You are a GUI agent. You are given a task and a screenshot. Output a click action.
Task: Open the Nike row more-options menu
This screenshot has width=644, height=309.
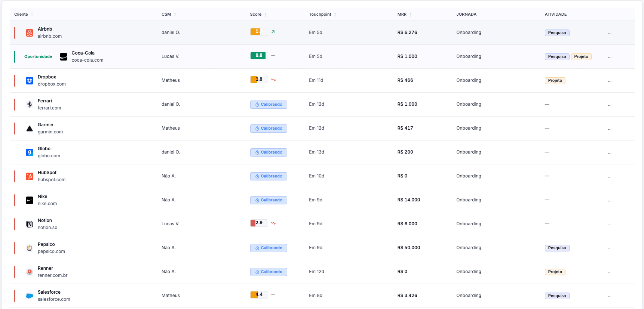point(610,200)
